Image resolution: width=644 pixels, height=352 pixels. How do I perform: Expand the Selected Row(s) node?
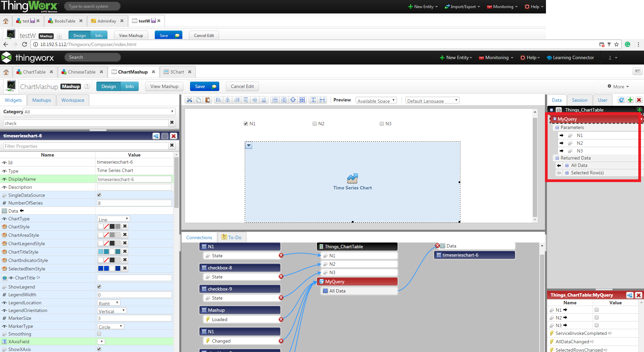(x=567, y=173)
